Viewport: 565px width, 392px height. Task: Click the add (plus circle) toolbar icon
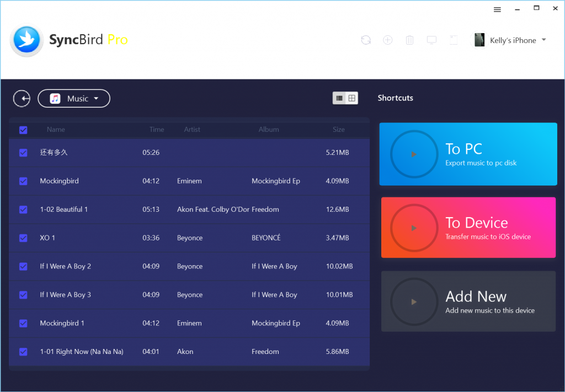(388, 40)
